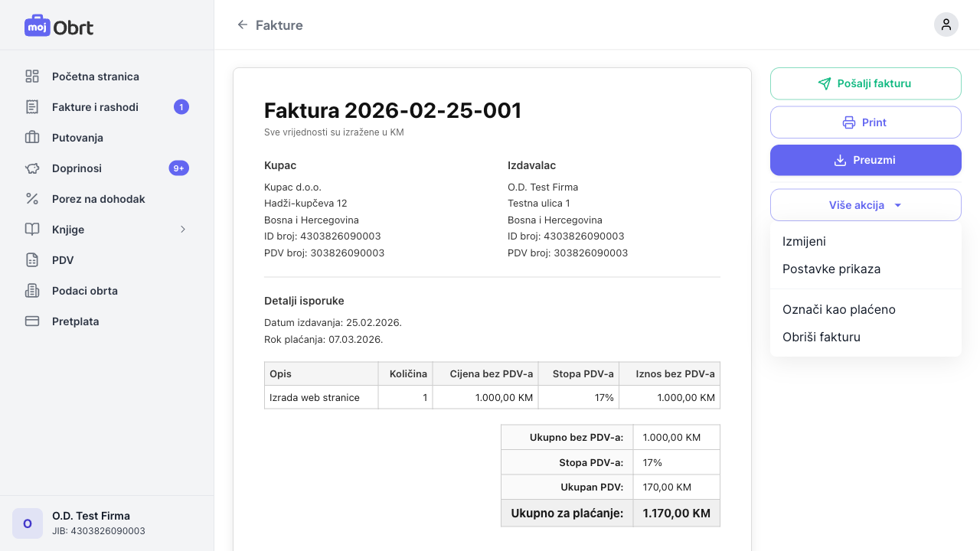Select Izmijeni from the actions menu
This screenshot has width=980, height=551.
804,241
